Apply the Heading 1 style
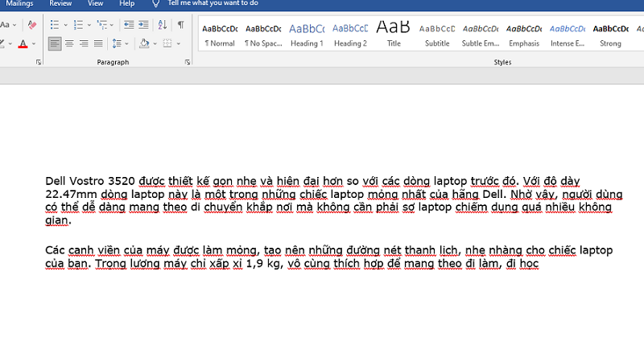Screen dimensions: 644x362 point(306,35)
